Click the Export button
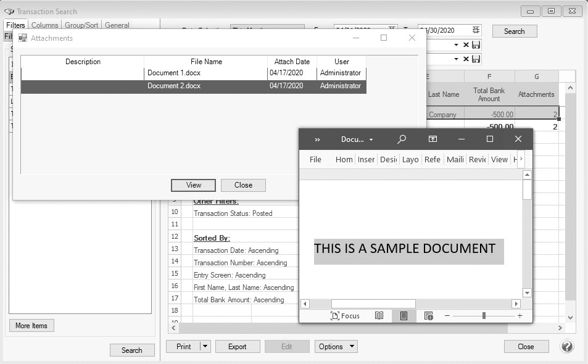This screenshot has width=588, height=364. pyautogui.click(x=237, y=347)
